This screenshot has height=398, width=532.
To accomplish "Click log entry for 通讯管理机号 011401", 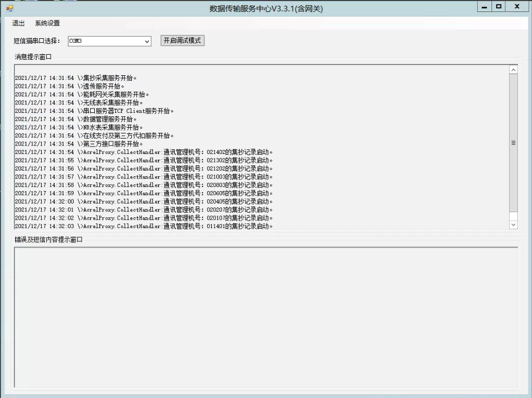I will tap(144, 226).
